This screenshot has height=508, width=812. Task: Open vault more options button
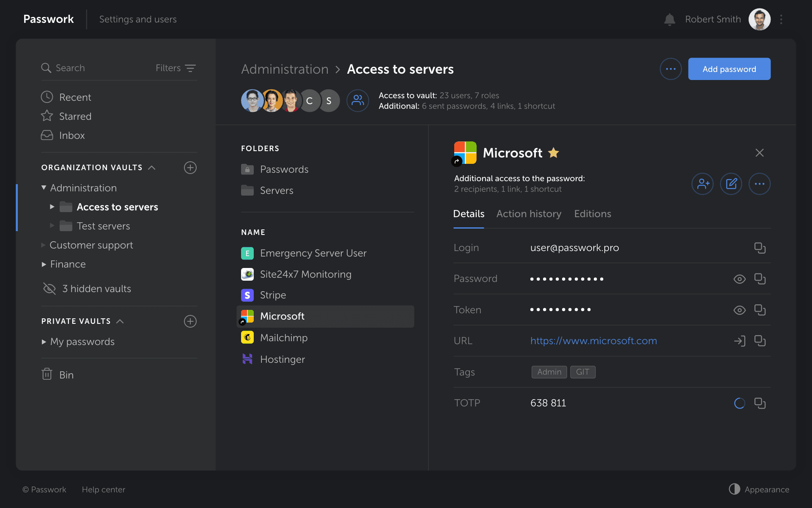tap(671, 69)
